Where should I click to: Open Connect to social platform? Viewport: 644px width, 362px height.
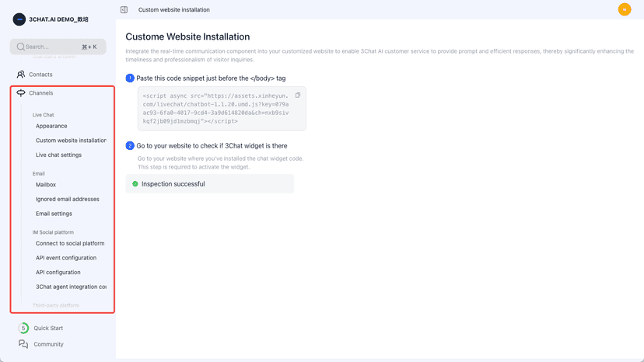70,243
